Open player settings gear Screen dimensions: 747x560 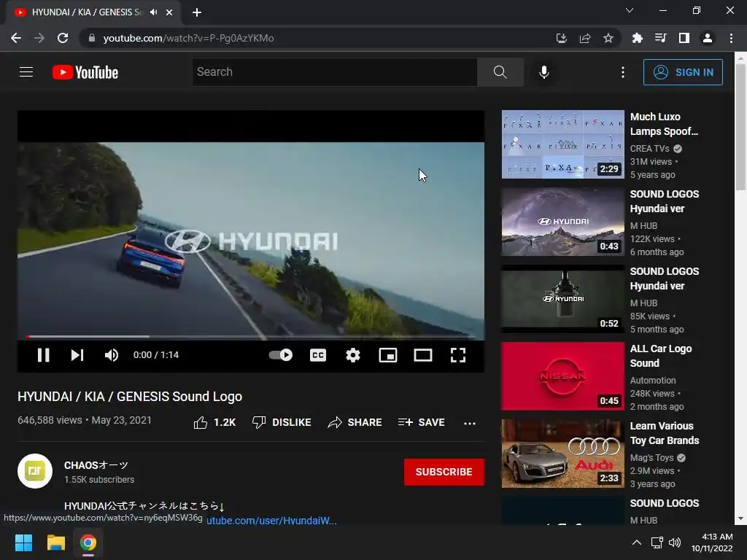[x=353, y=355]
